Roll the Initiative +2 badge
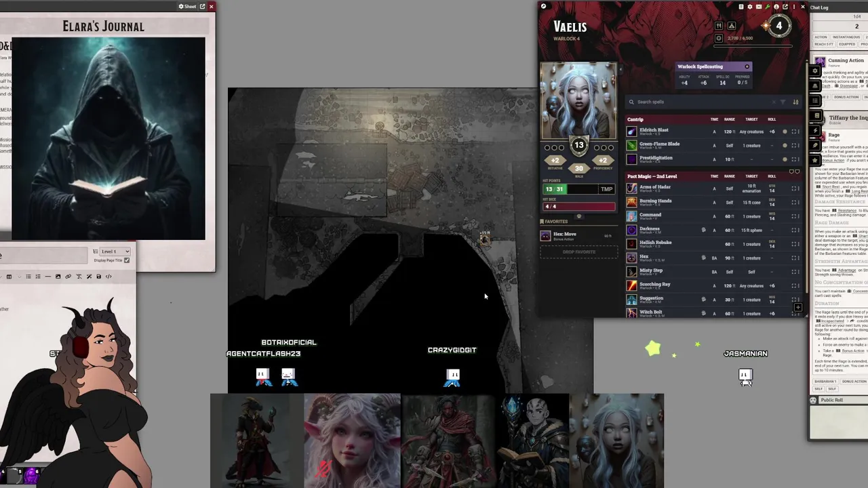Viewport: 868px width, 488px height. click(555, 161)
